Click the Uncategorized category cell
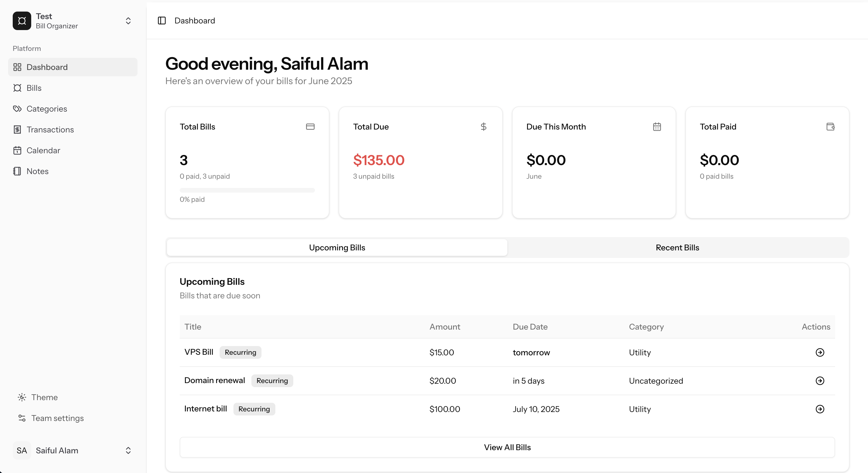Screen dimensions: 868x473 click(x=656, y=380)
